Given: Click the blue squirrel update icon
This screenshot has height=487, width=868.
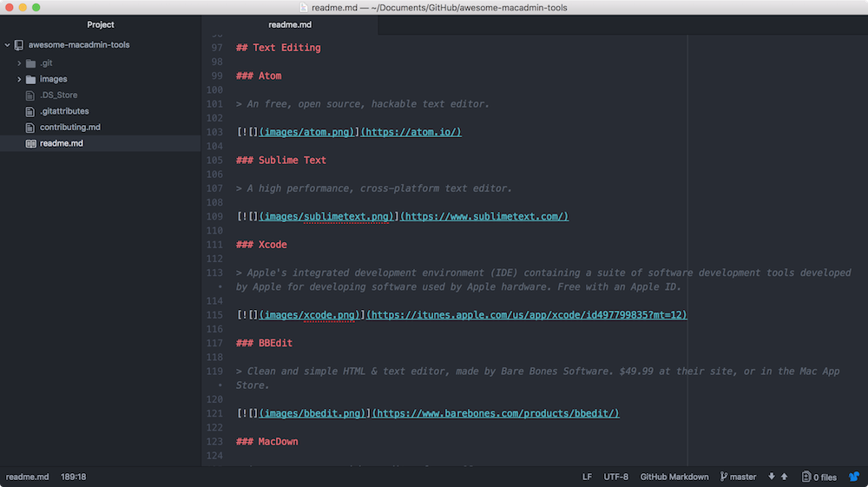Looking at the screenshot, I should click(854, 477).
